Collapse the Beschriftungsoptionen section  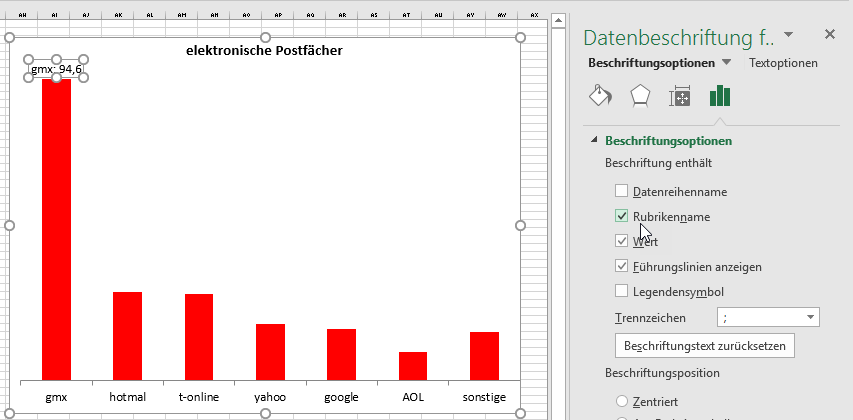coord(594,142)
